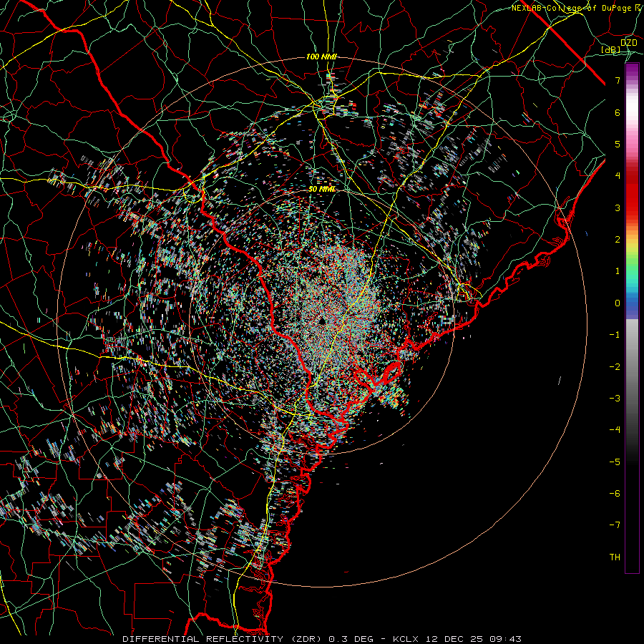Pick the 4 value on the scale
The image size is (644, 644).
click(x=618, y=176)
